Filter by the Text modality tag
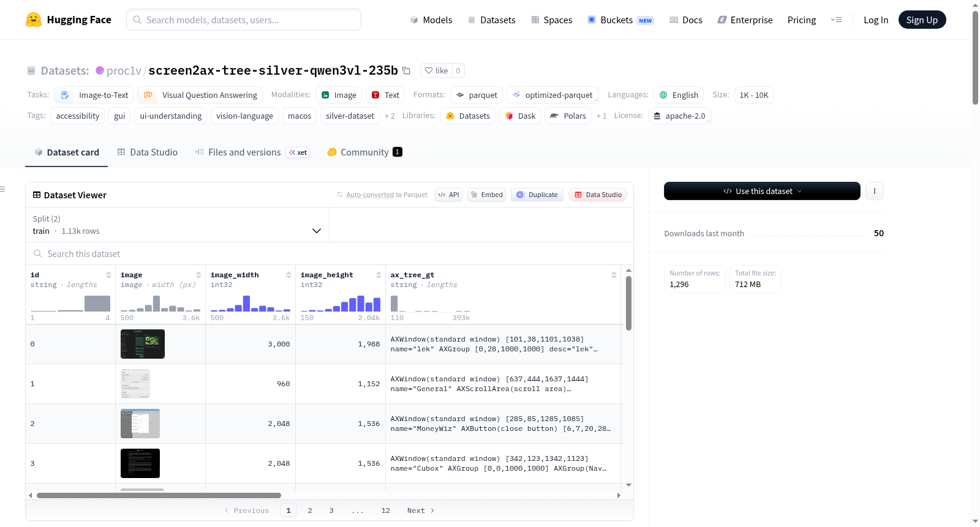The height and width of the screenshot is (527, 980). pyautogui.click(x=385, y=95)
